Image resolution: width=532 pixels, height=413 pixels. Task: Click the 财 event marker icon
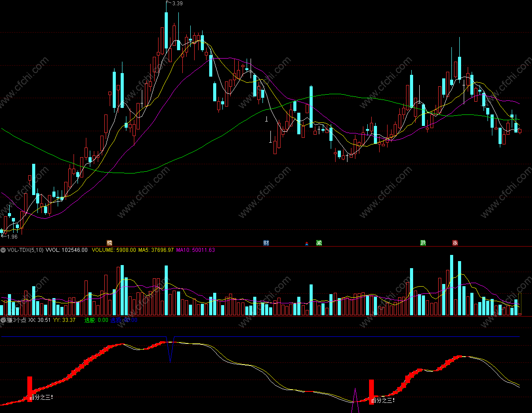point(266,243)
